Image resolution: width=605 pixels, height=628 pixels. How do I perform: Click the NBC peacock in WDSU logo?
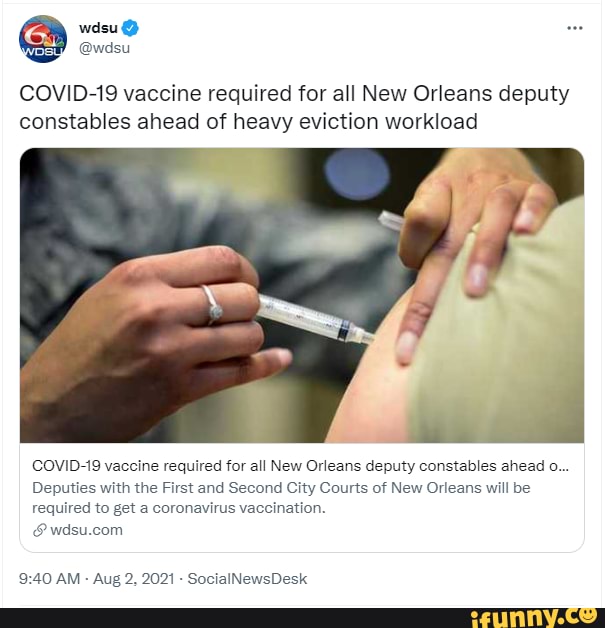click(53, 40)
